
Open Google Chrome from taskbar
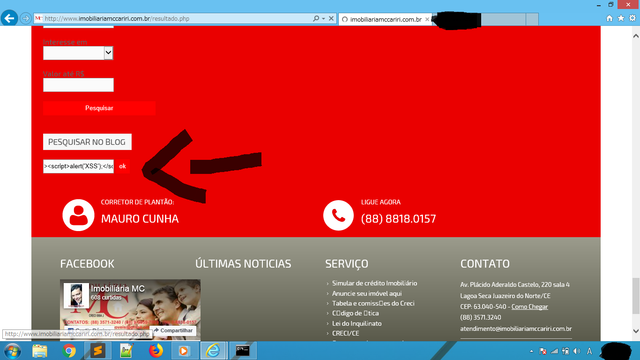coord(69,351)
